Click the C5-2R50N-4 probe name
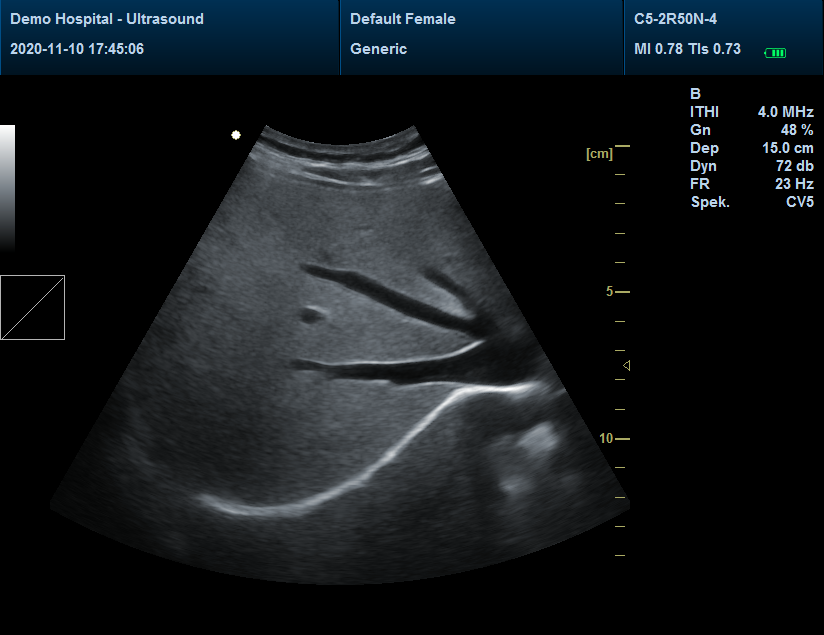 (x=675, y=19)
